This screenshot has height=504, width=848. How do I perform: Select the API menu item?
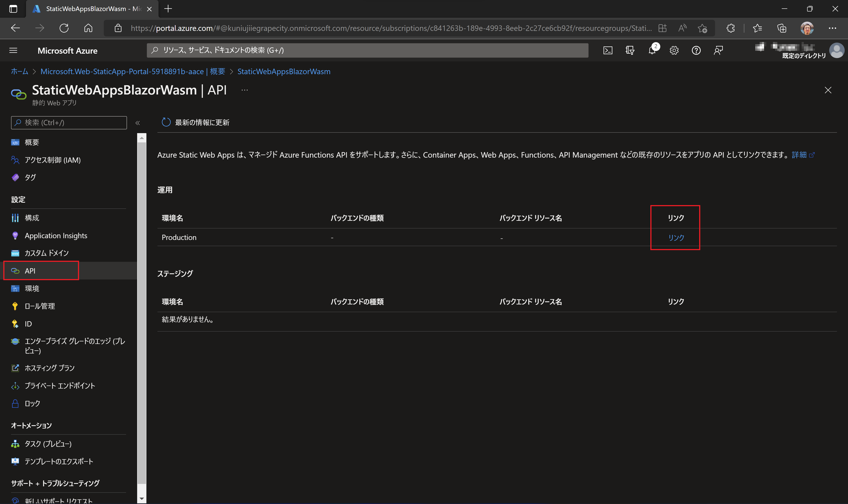pos(68,271)
